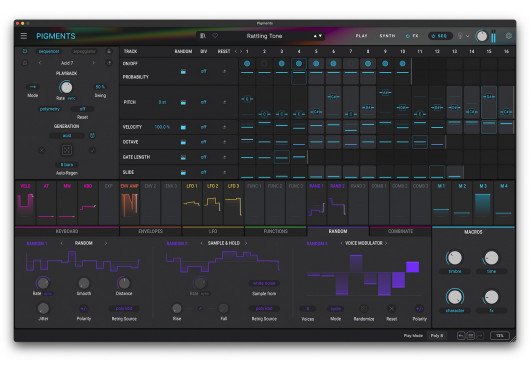The image size is (530, 371).
Task: Open the Auto-Regen bars dropdown
Action: coord(67,165)
